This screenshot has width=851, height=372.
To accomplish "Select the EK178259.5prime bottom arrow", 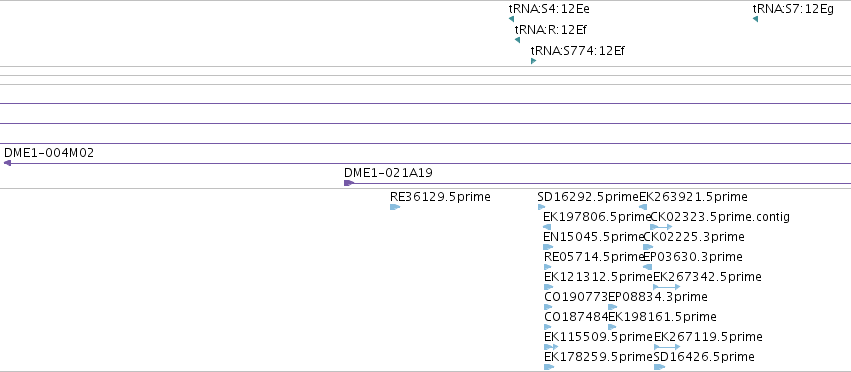I will coord(549,367).
